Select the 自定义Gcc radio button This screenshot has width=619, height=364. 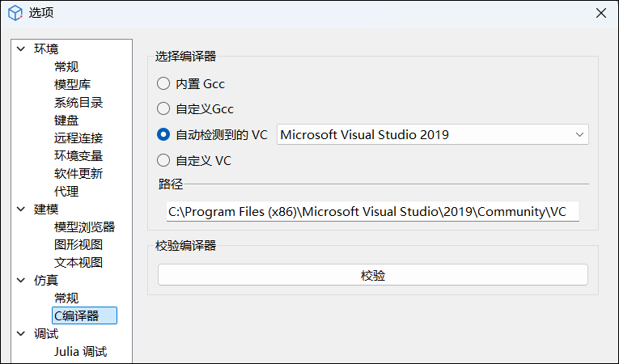[x=163, y=109]
